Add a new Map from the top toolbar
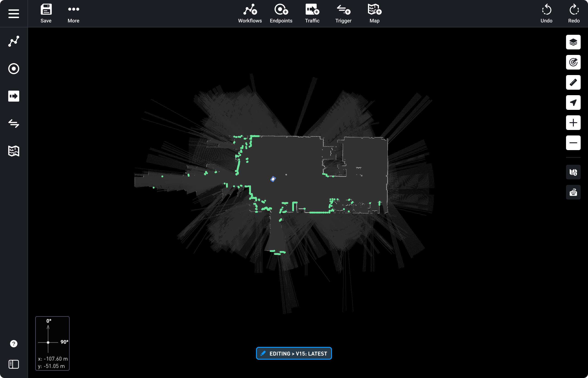 (x=374, y=13)
